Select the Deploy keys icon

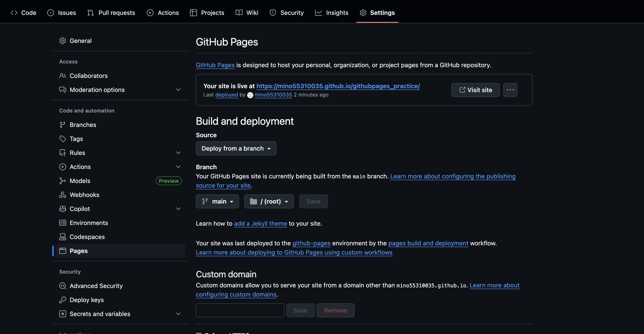[x=62, y=300]
